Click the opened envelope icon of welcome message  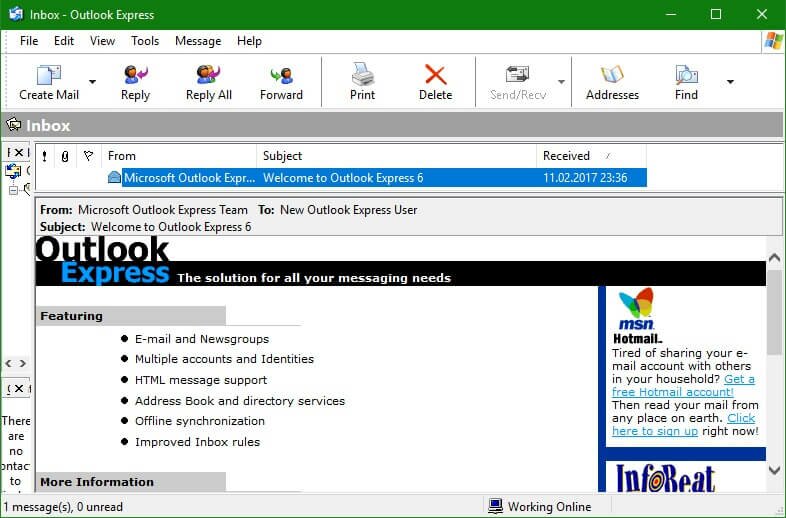(114, 177)
